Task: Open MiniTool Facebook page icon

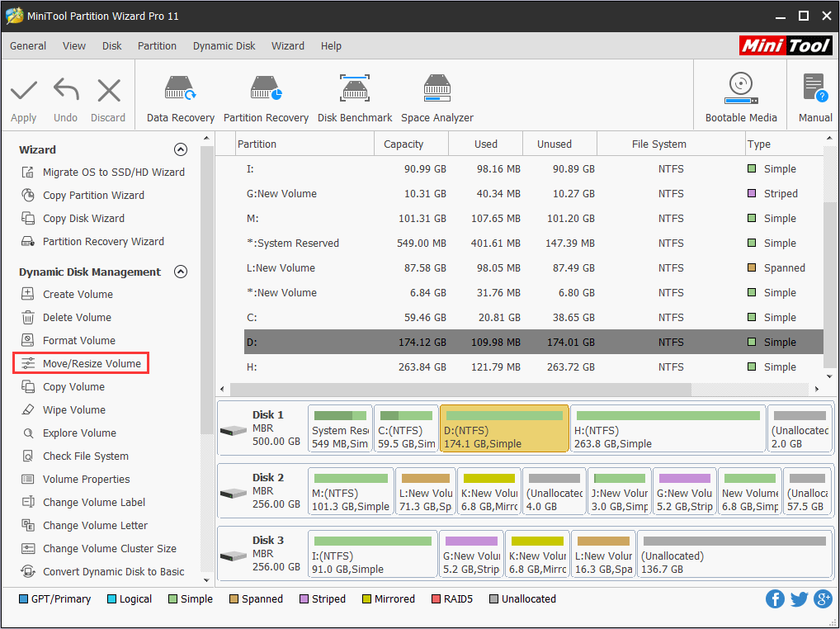Action: point(775,598)
